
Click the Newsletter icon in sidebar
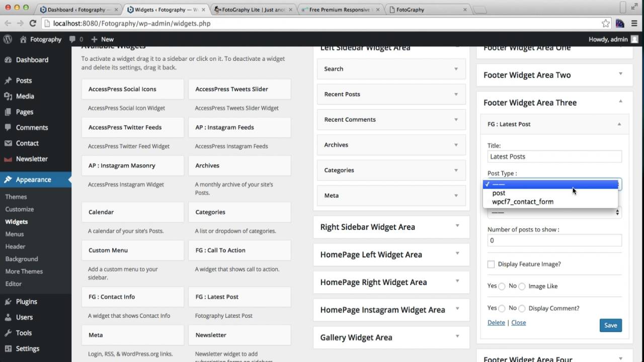point(8,159)
